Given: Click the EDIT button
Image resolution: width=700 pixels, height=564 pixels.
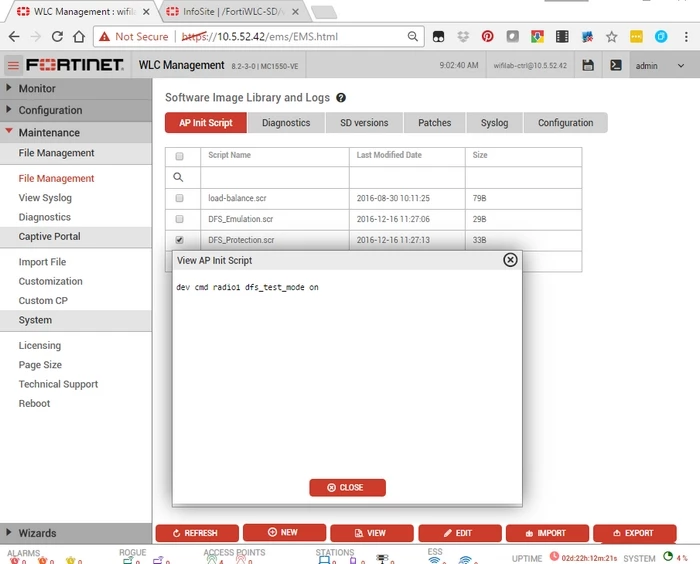Looking at the screenshot, I should click(460, 533).
